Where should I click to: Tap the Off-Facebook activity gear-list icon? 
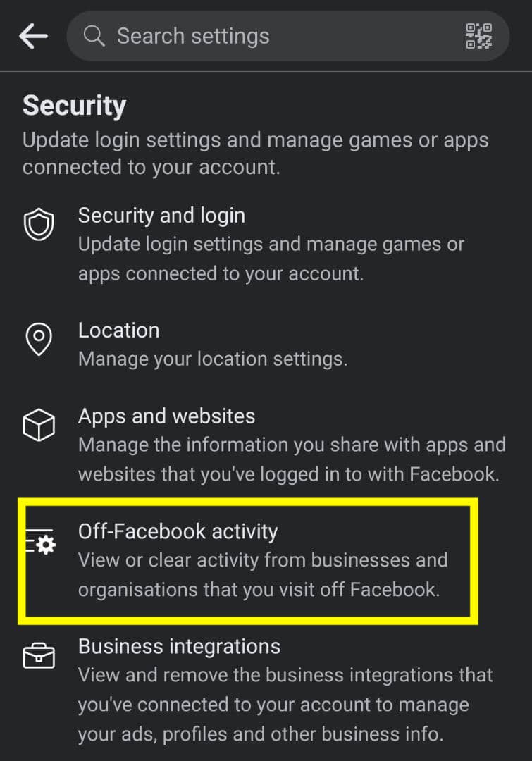pos(40,542)
